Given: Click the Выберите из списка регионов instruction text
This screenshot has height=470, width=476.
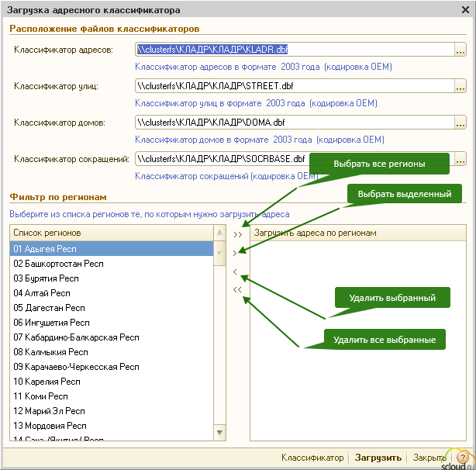Looking at the screenshot, I should click(150, 214).
